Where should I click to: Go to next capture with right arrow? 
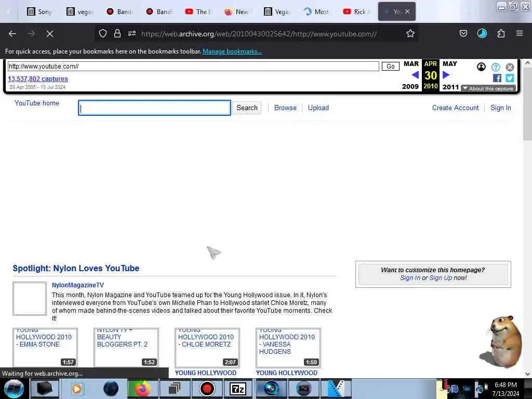coord(446,75)
